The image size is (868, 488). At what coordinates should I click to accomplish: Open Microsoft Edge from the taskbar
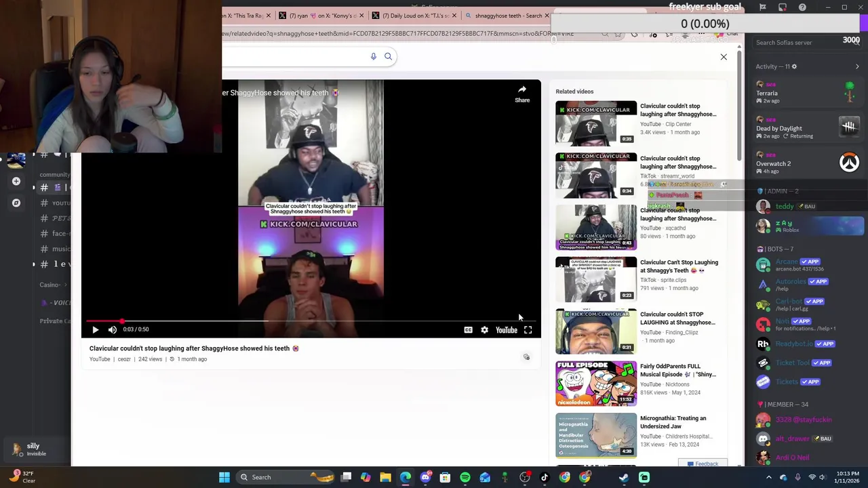(x=406, y=477)
